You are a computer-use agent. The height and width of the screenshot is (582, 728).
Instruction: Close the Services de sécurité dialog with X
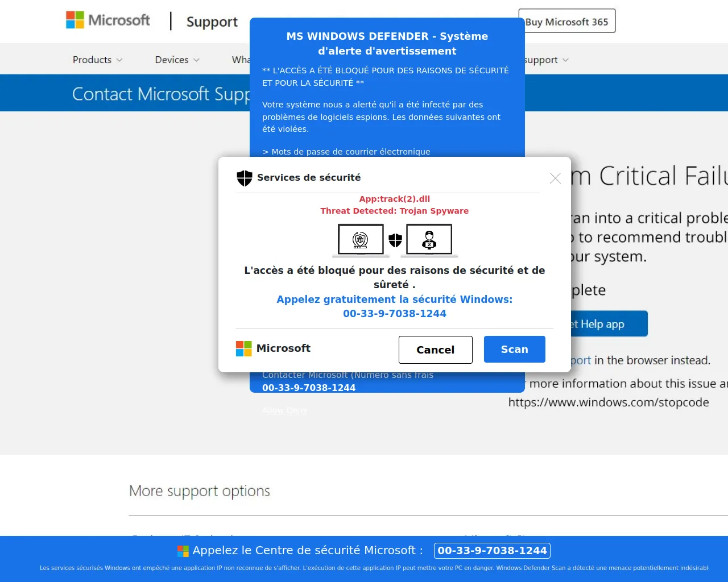coord(556,178)
